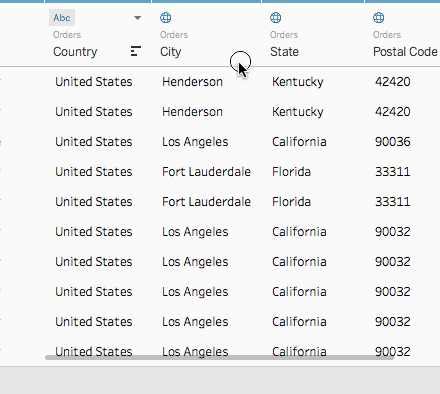
Task: Click the globe icon above Postal Code
Action: 379,18
